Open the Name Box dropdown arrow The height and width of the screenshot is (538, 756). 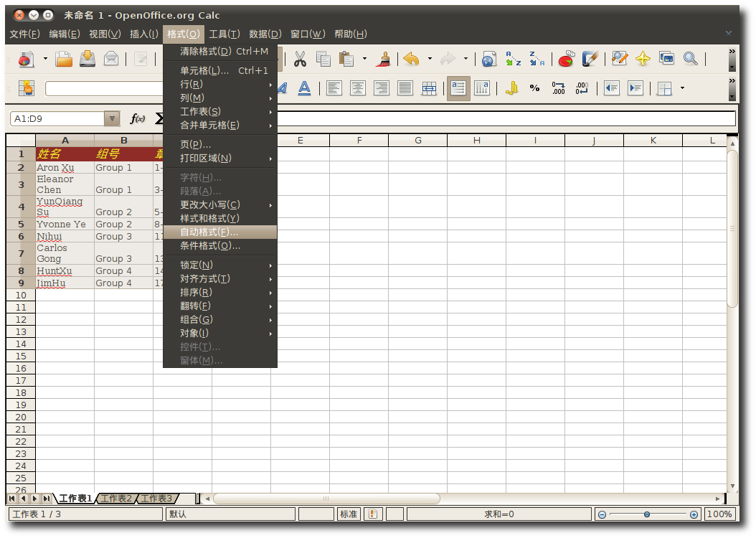click(x=112, y=118)
